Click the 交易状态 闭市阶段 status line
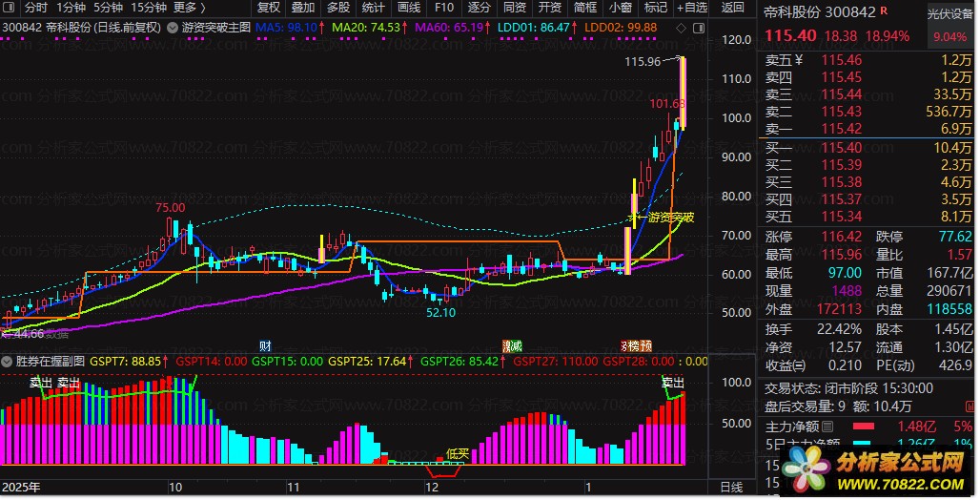Viewport: 980px width, 500px height. pos(848,388)
